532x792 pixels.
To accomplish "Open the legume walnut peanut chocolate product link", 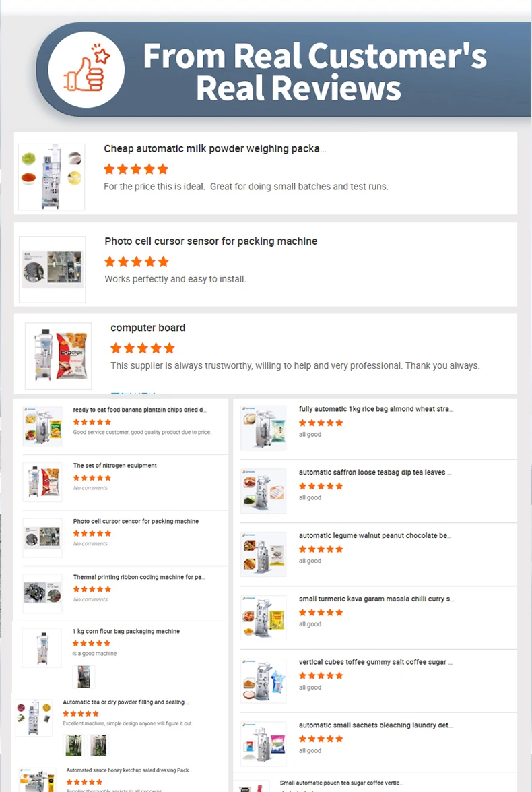I will 374,536.
